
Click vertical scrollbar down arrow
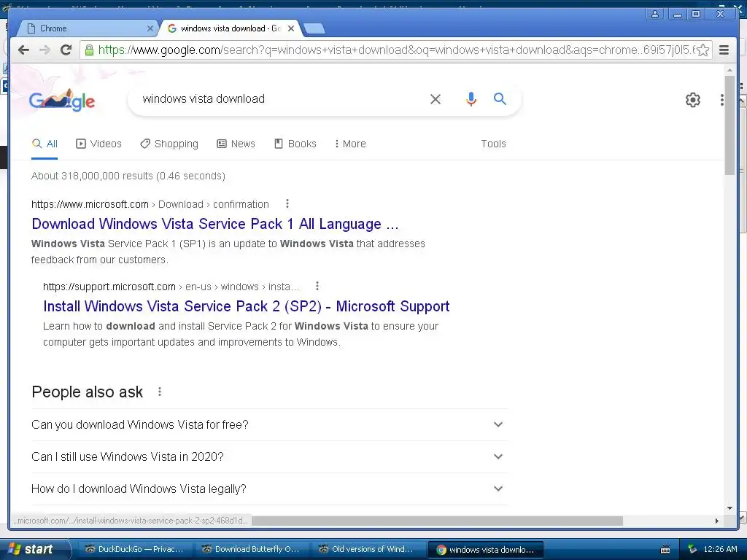[x=729, y=508]
